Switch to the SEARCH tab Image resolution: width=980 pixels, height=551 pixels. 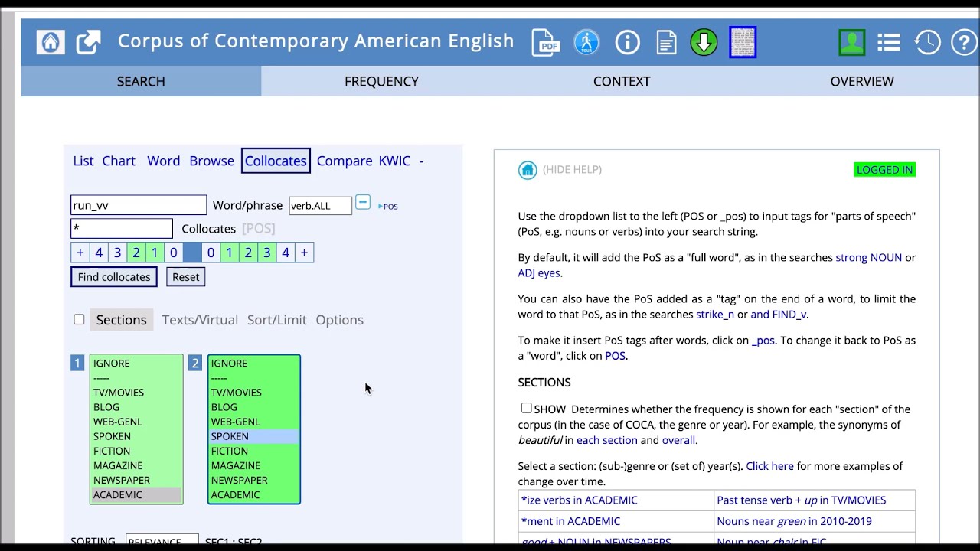141,81
